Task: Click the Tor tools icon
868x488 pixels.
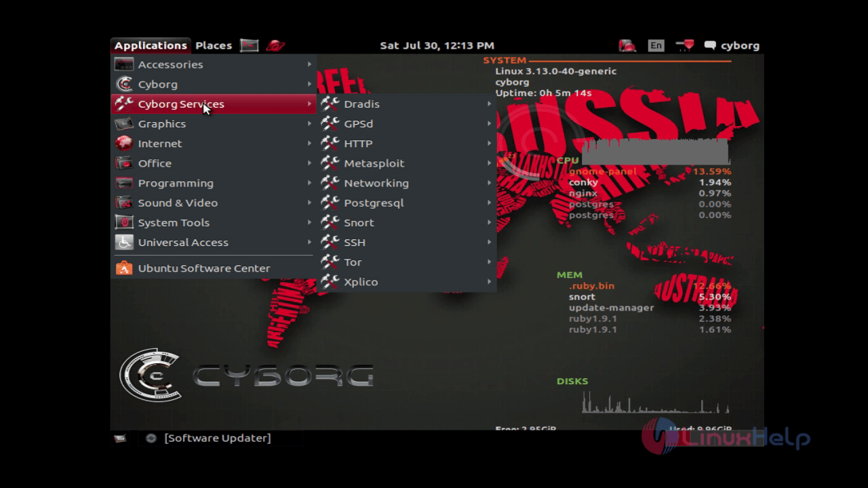Action: click(330, 261)
